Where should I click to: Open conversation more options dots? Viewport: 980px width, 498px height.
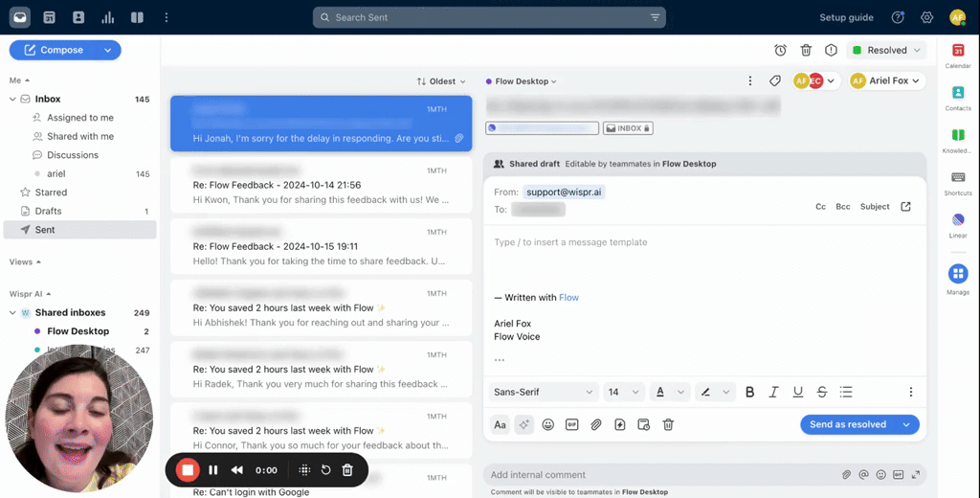pyautogui.click(x=750, y=80)
